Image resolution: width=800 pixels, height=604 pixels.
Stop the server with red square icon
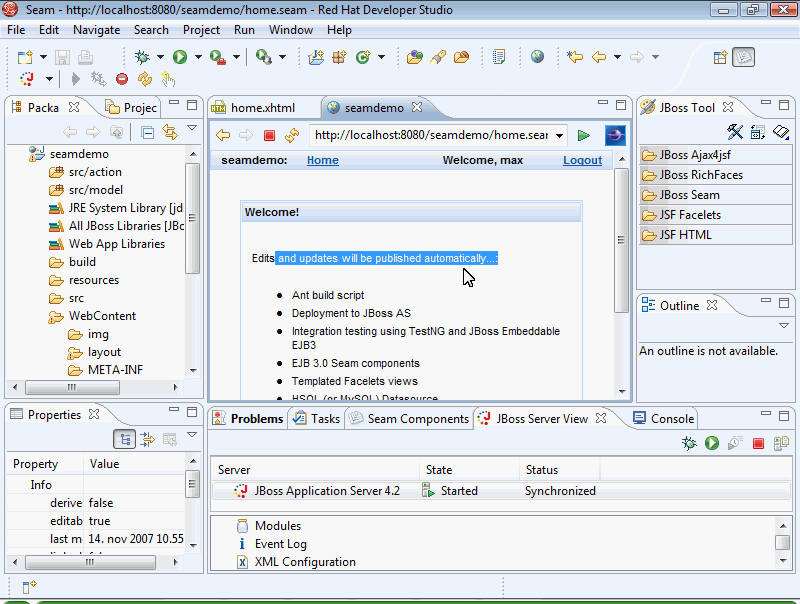pos(758,443)
